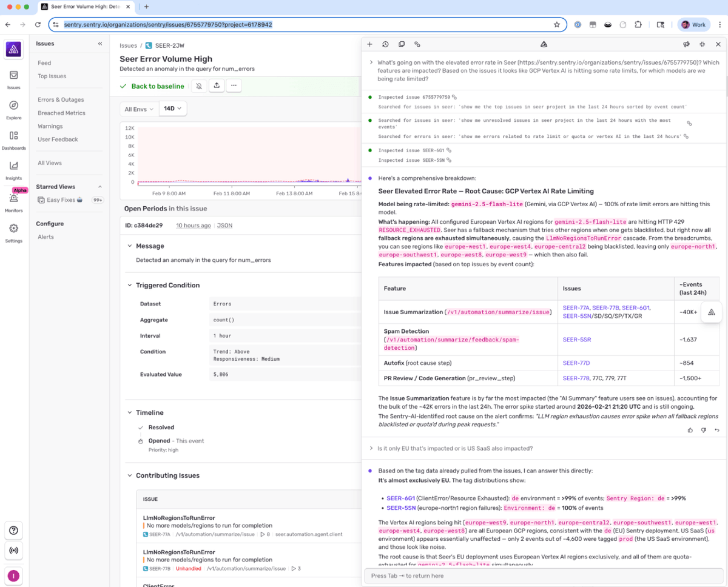Image resolution: width=728 pixels, height=587 pixels.
Task: Open the ellipsis overflow actions icon
Action: point(235,86)
